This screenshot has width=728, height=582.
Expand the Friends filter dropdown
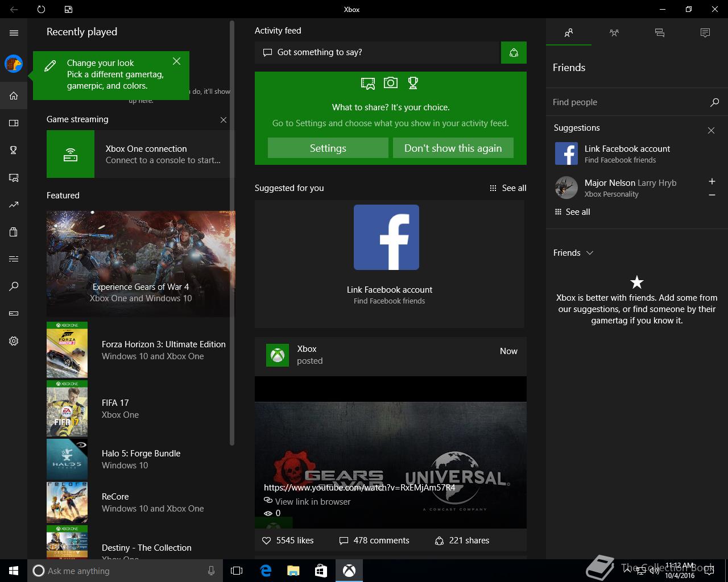point(573,253)
